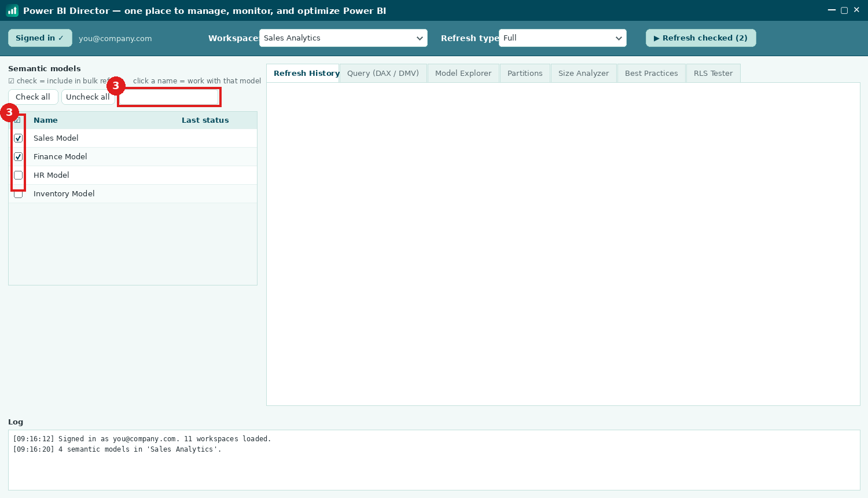Viewport: 868px width, 498px height.
Task: Click the Power BI Director app icon
Action: tap(12, 10)
